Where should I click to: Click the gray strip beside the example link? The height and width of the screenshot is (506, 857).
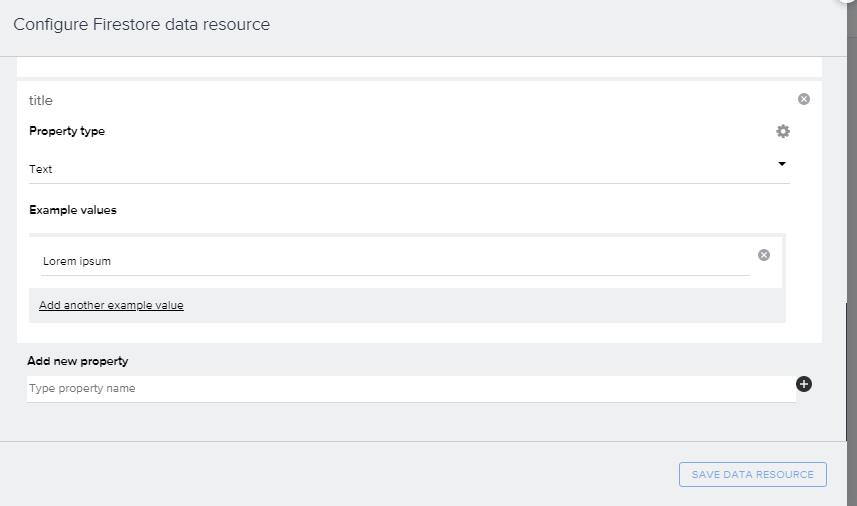pos(484,305)
